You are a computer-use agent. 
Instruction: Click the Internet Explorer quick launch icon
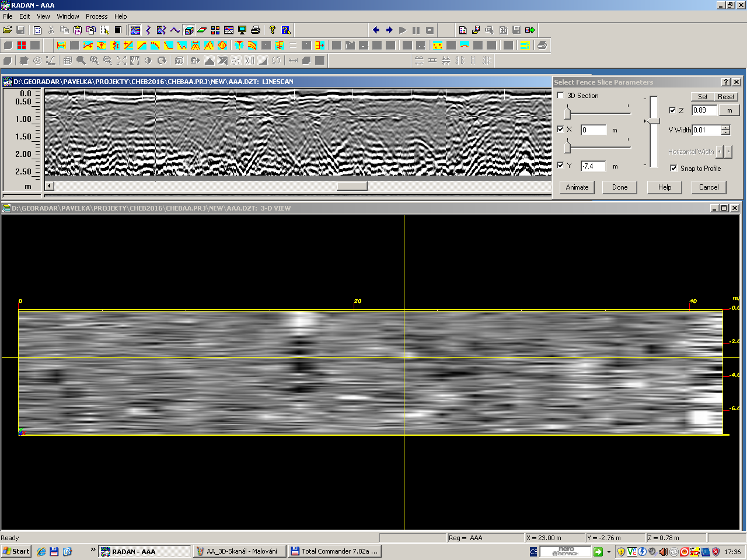click(41, 551)
